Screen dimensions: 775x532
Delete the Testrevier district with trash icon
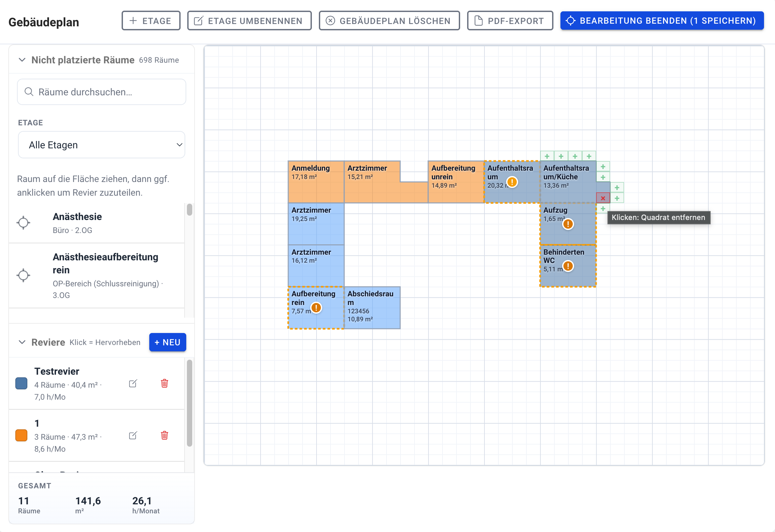[x=164, y=383]
